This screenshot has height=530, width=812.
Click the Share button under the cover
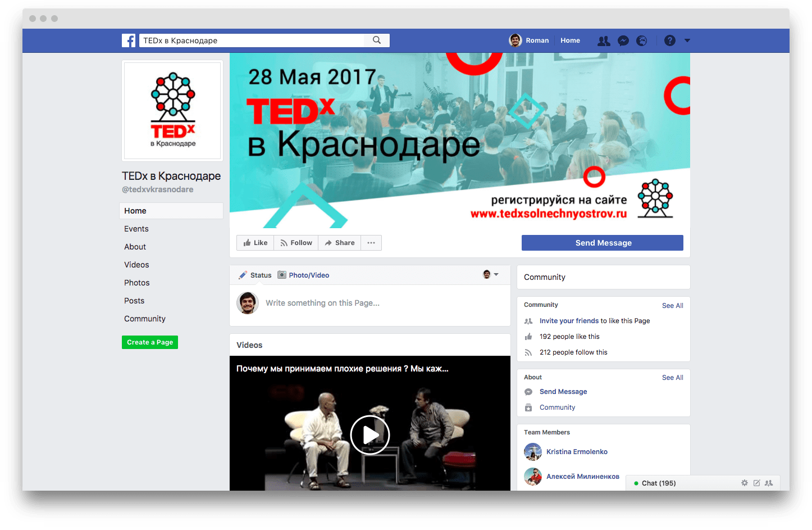[340, 243]
